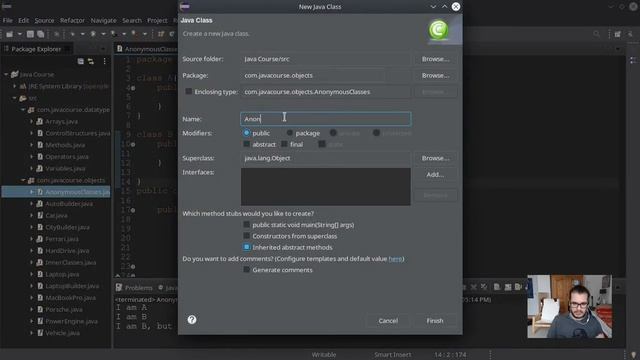Click the New toolbar icon in Eclipse
Image resolution: width=640 pixels, height=360 pixels.
pyautogui.click(x=9, y=34)
